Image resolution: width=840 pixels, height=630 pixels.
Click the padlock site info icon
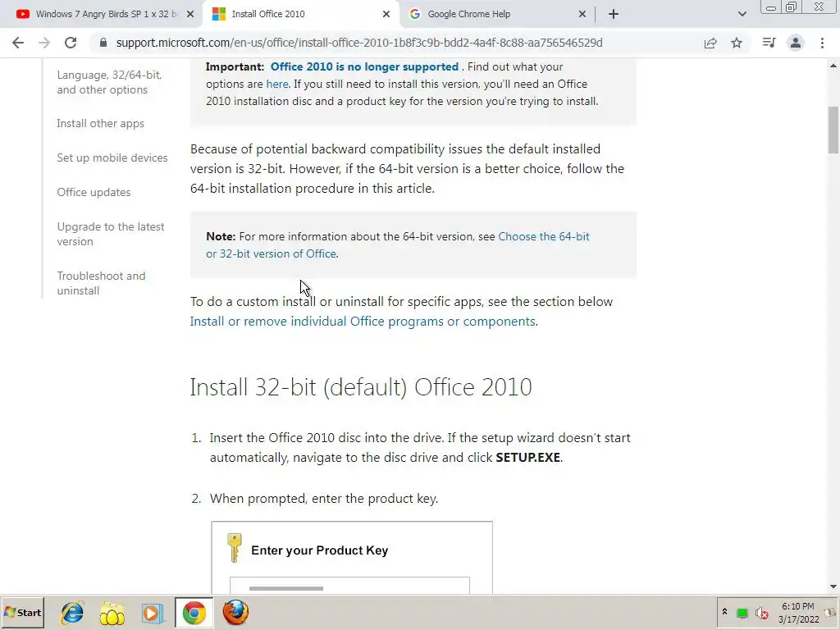pos(103,43)
